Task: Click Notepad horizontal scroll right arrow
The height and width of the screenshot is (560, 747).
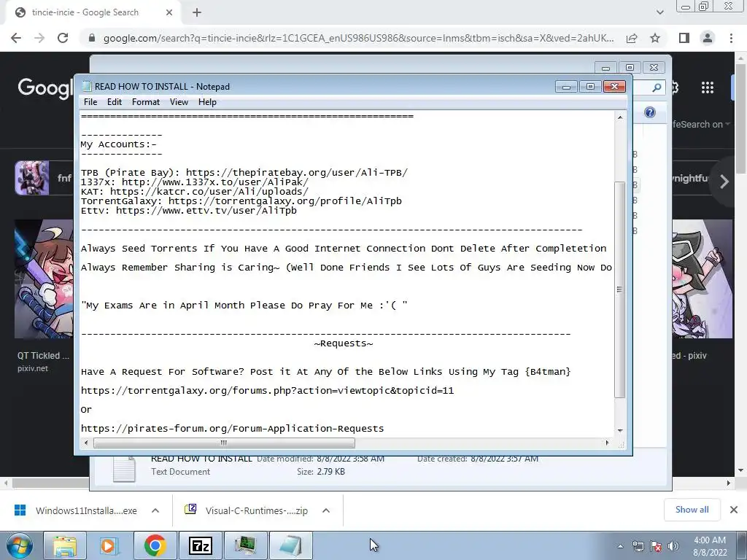Action: pos(607,443)
